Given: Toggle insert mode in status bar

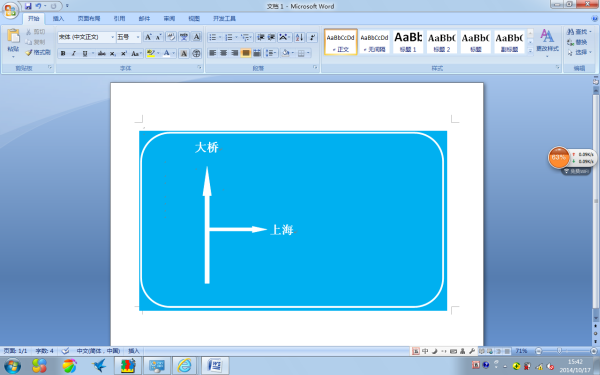Looking at the screenshot, I should tap(134, 351).
